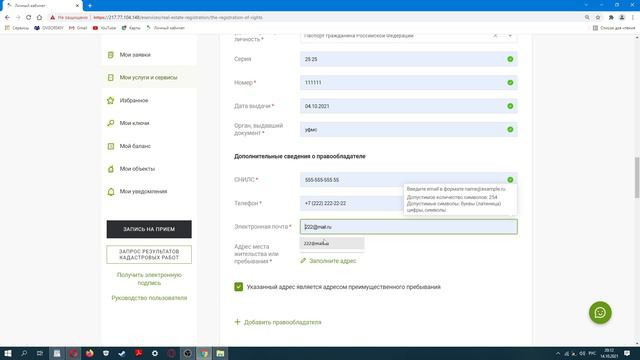Open "Руководство пользователя" link

pos(149,298)
